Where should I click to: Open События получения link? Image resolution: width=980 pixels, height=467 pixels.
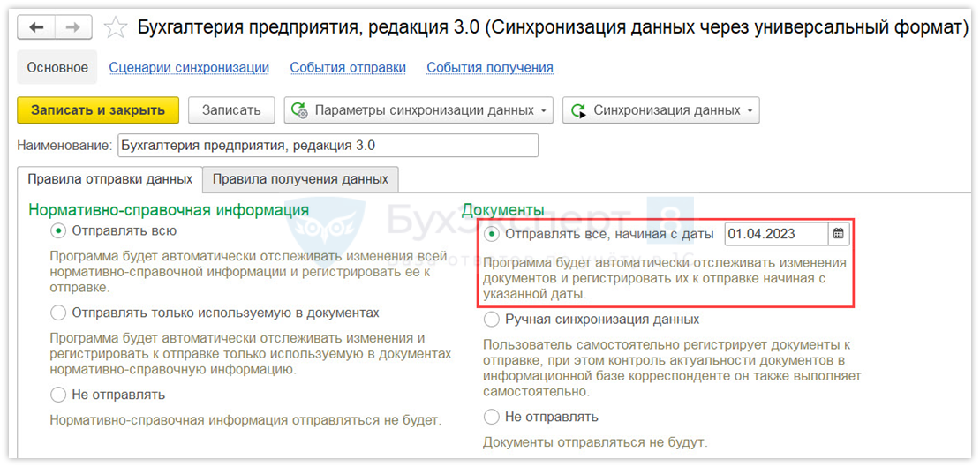tap(489, 67)
